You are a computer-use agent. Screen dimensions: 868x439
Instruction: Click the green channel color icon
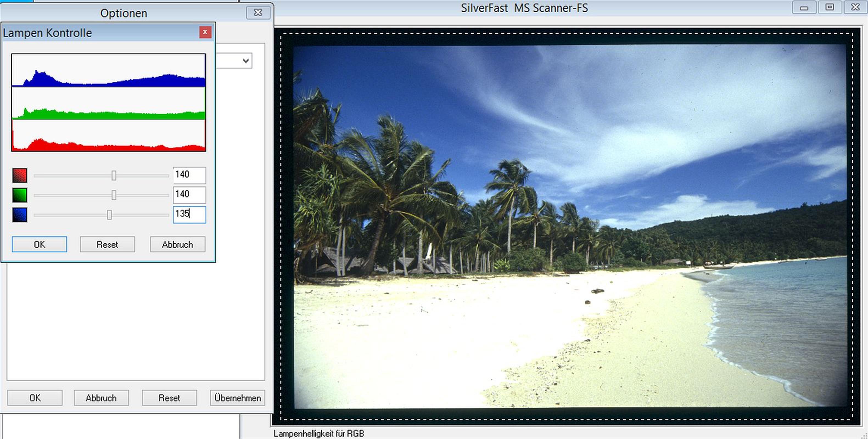coord(19,195)
